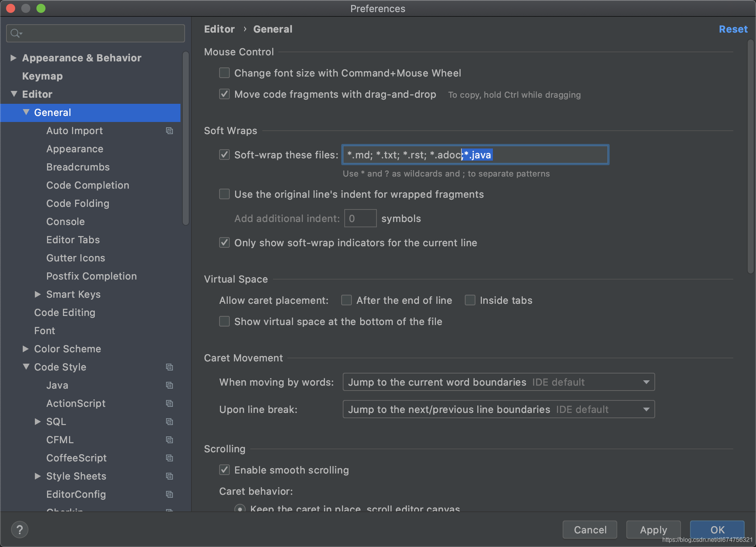Click the SQL expand arrow icon
The image size is (756, 547).
tap(38, 422)
